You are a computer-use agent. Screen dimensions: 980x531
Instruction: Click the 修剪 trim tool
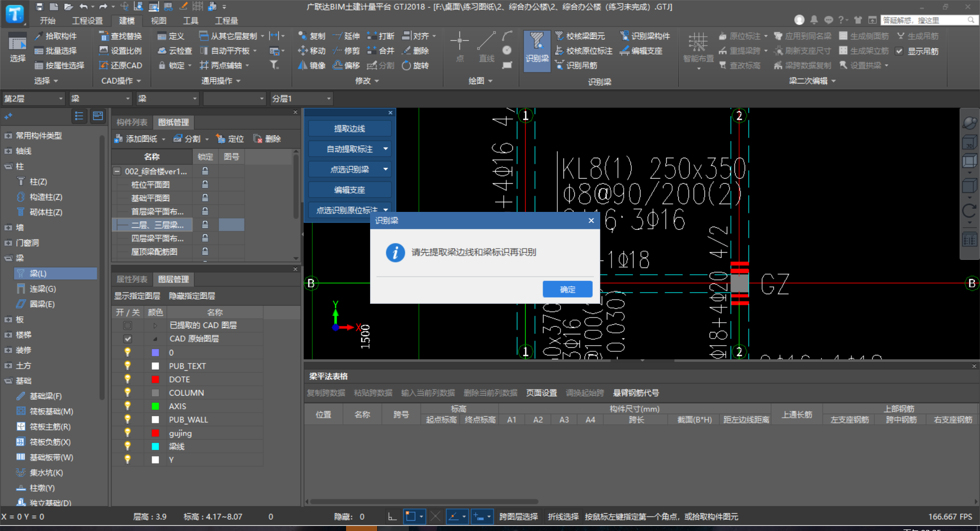tap(346, 51)
